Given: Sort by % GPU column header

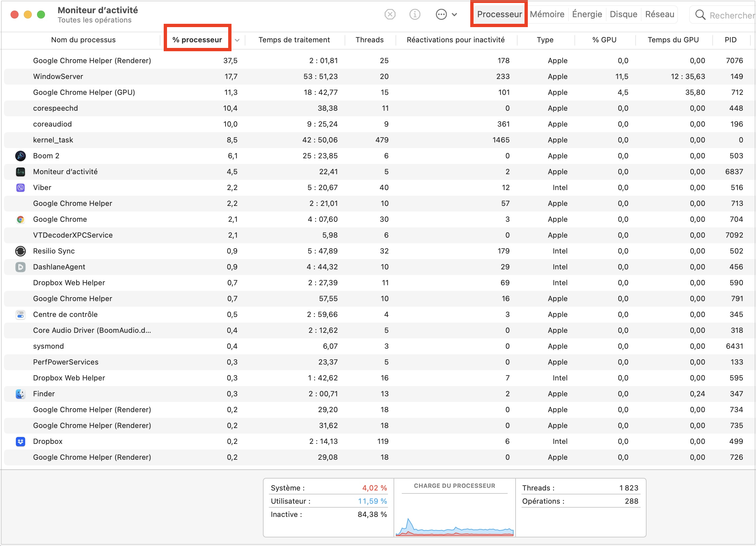Looking at the screenshot, I should click(604, 40).
